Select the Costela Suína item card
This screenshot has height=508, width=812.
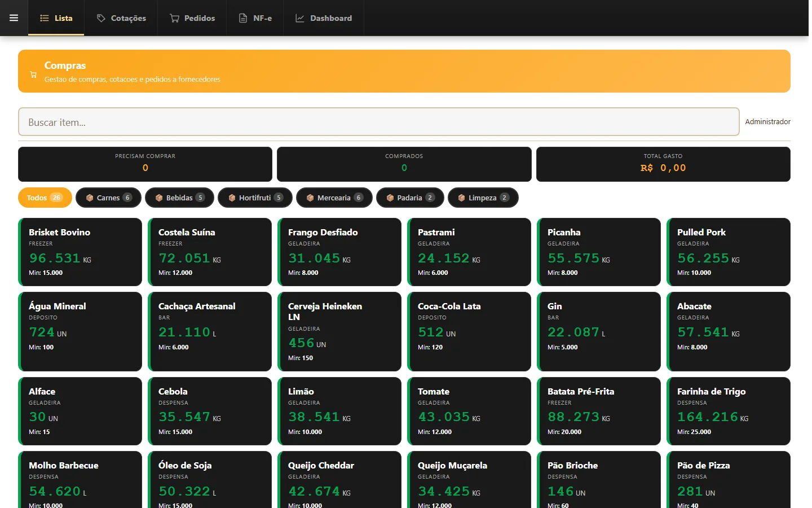click(210, 252)
